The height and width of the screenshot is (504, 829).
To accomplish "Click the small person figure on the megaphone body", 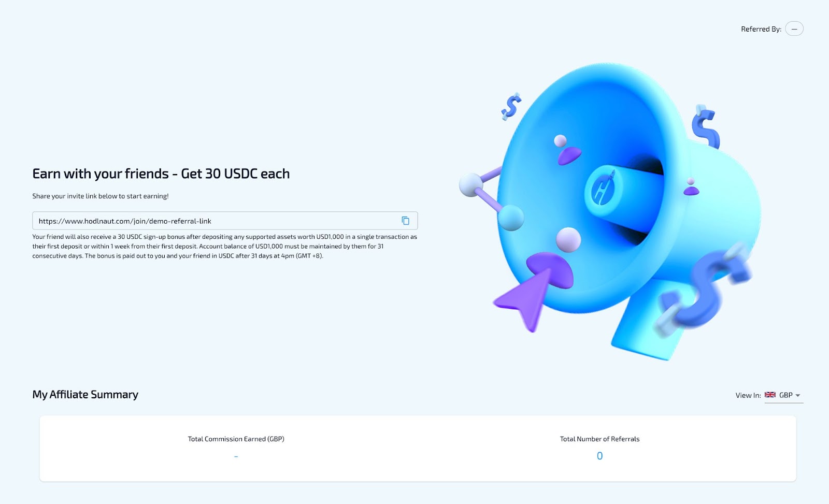I will (691, 187).
